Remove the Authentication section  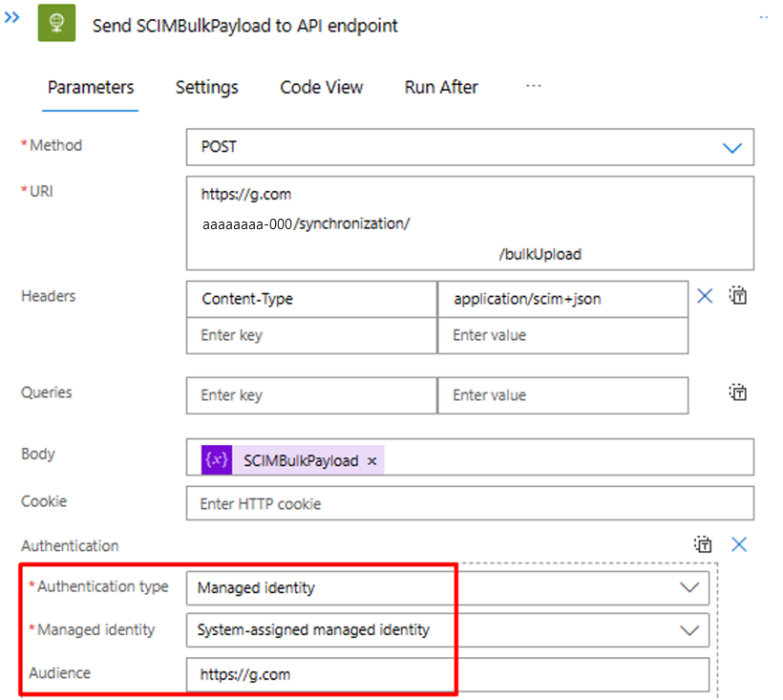tap(738, 544)
